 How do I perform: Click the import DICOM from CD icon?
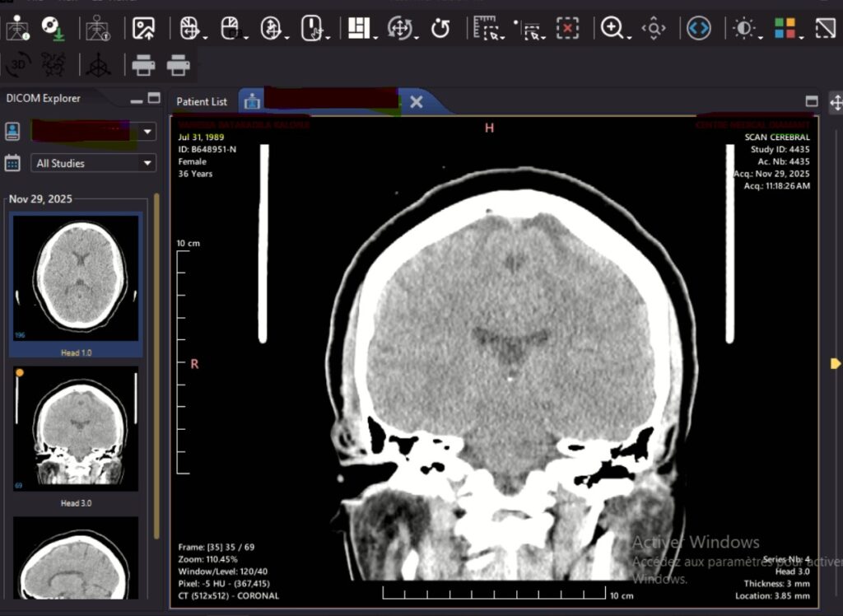53,29
